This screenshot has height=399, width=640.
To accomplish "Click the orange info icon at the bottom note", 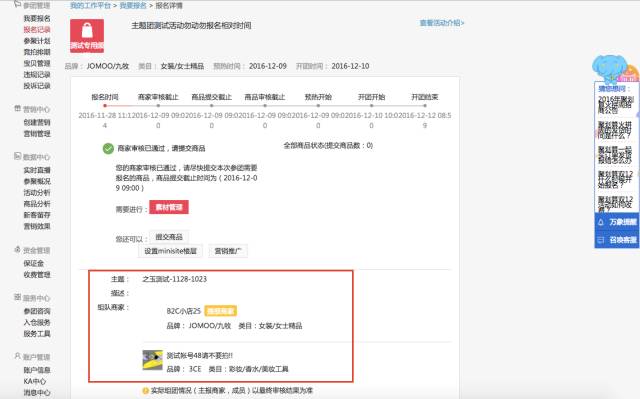I will coord(145,391).
